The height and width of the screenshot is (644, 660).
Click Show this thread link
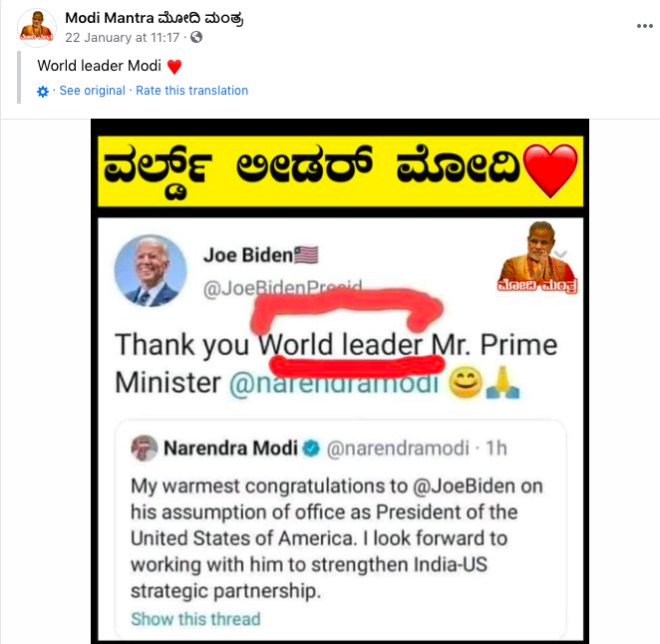(x=195, y=619)
